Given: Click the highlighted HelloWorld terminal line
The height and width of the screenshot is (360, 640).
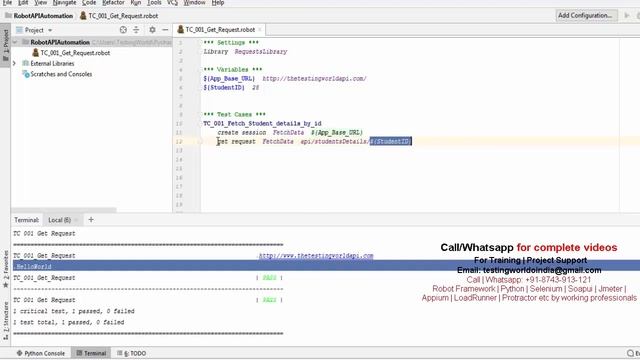Looking at the screenshot, I should pos(326,266).
